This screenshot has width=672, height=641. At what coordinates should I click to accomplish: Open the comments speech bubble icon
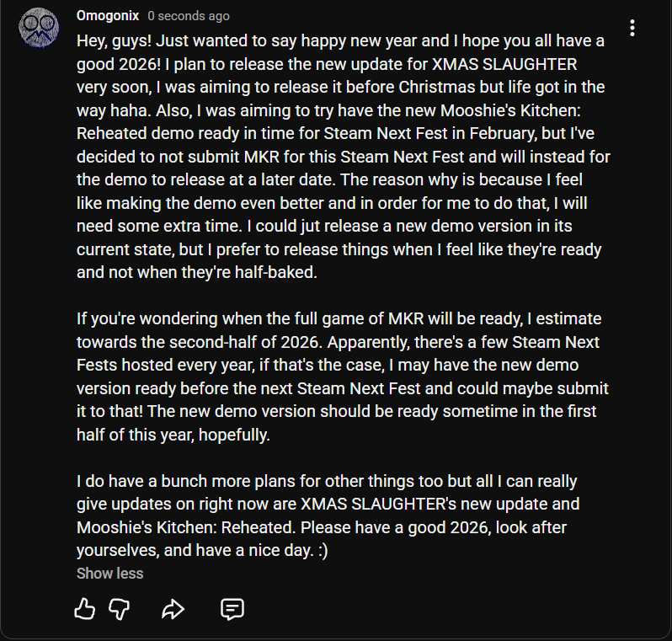coord(232,609)
